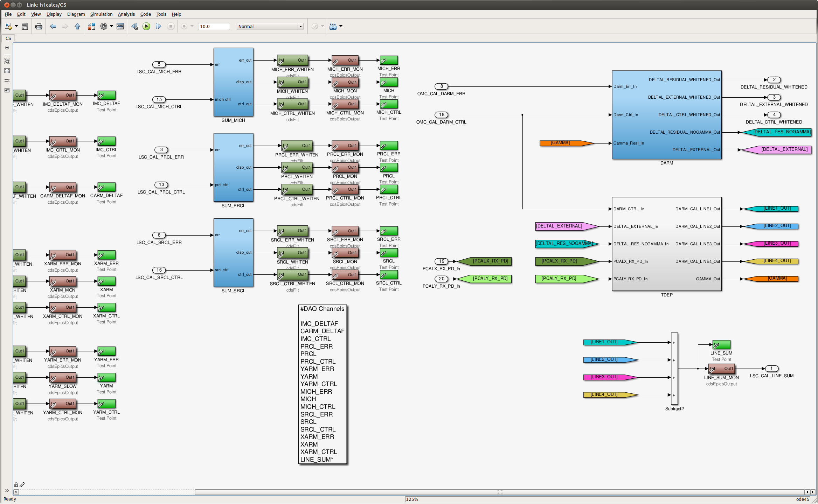Select the SUM_MICH subsystem block
This screenshot has height=504, width=818.
pyautogui.click(x=233, y=82)
